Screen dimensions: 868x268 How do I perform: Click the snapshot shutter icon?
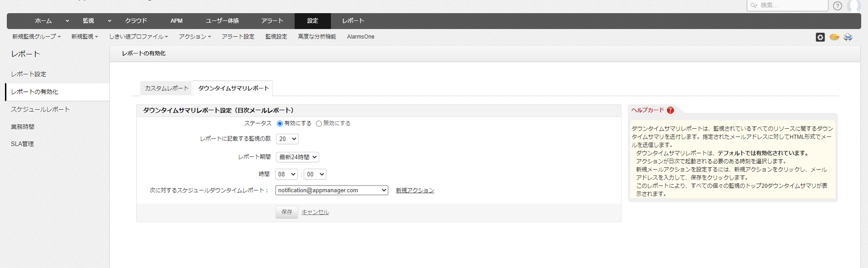pyautogui.click(x=820, y=37)
